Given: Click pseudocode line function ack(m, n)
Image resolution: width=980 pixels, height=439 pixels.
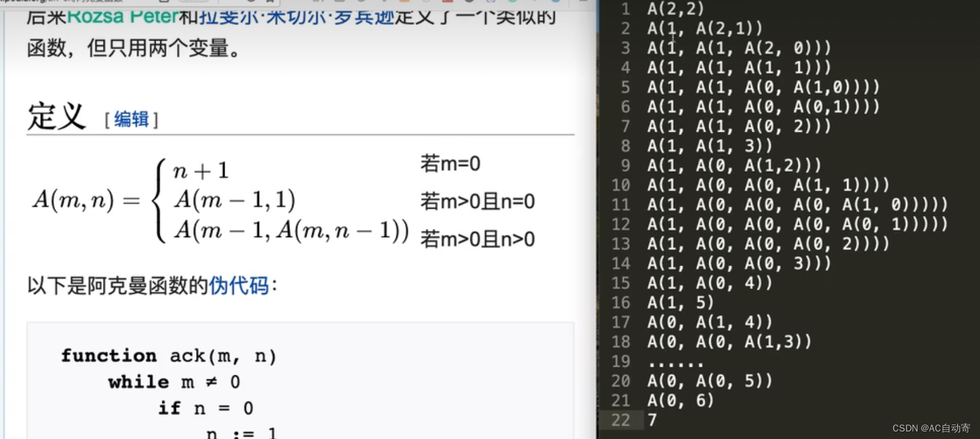Looking at the screenshot, I should pos(169,356).
